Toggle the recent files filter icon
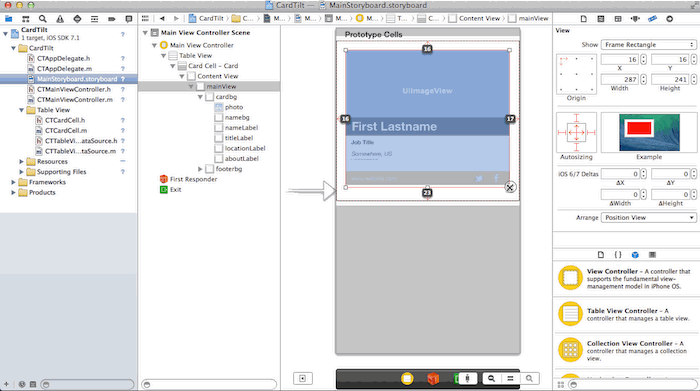The height and width of the screenshot is (391, 700). point(21,384)
